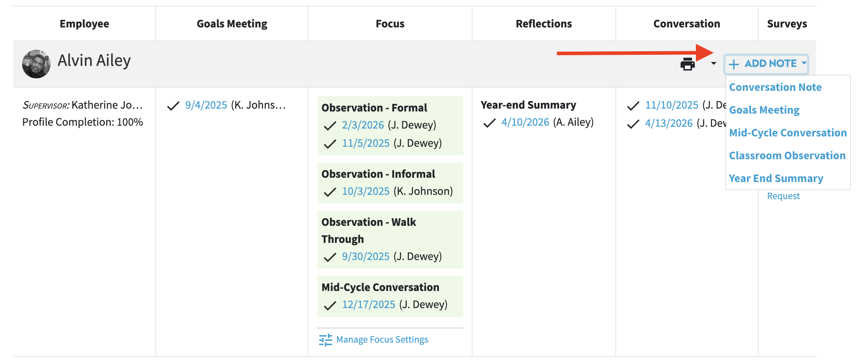868x364 pixels.
Task: Select Conversation Note from the menu
Action: [775, 87]
